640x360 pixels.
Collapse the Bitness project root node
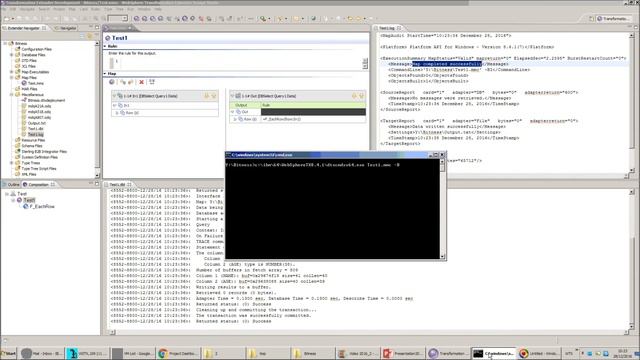click(x=5, y=43)
